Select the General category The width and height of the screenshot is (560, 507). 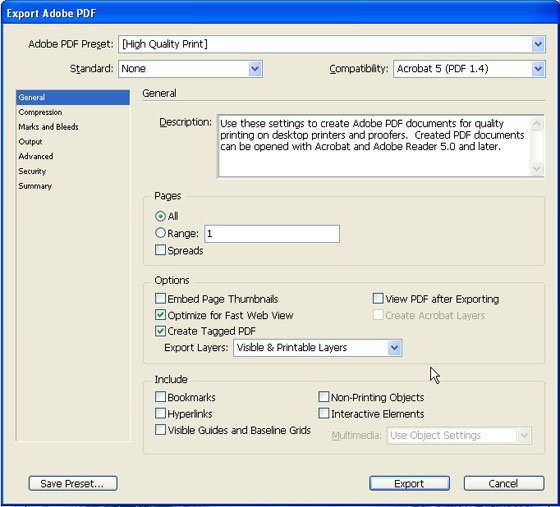coord(73,97)
